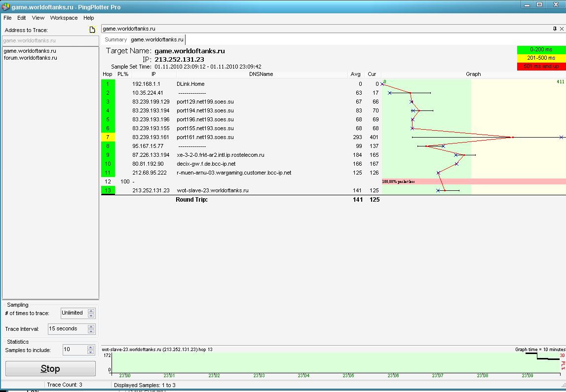Click the Cur column header
Viewport: 566px width, 392px height.
tap(372, 74)
